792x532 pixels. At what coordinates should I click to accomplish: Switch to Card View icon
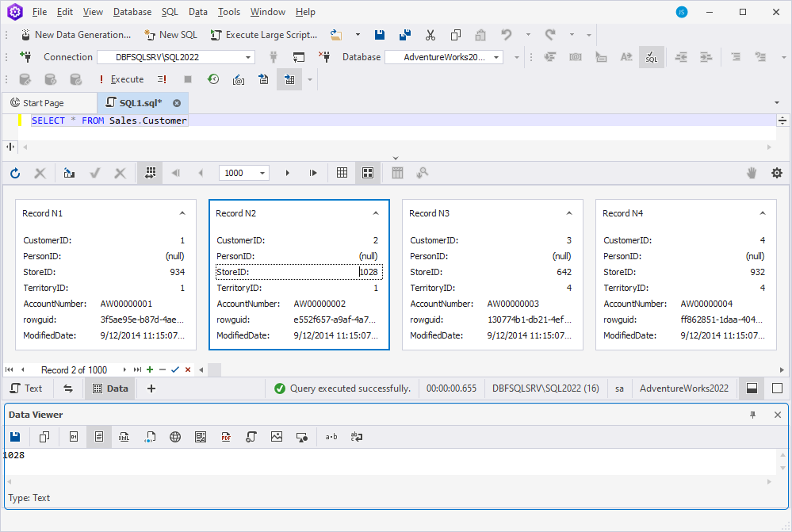pos(368,174)
